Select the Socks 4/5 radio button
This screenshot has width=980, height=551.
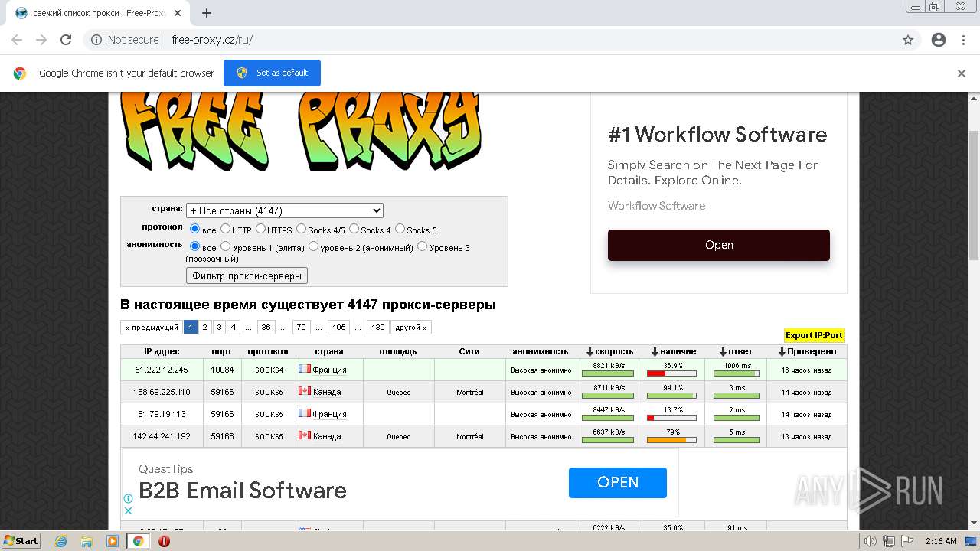(301, 229)
